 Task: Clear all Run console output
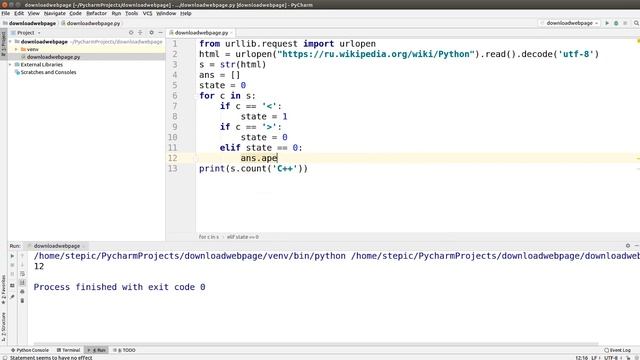pyautogui.click(x=22, y=301)
